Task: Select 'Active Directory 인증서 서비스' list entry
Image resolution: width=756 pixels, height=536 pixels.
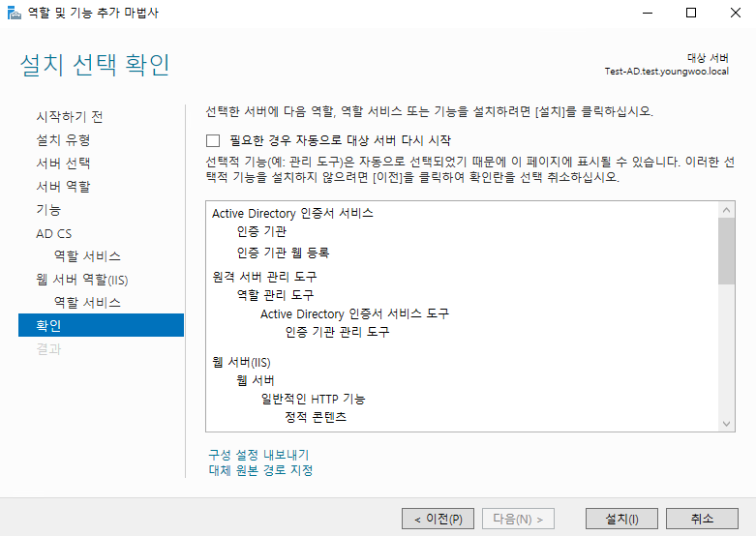Action: pos(292,213)
